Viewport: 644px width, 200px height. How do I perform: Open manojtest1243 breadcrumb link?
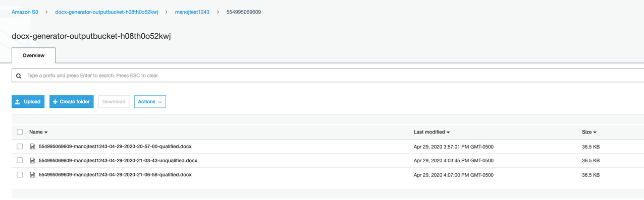point(192,12)
